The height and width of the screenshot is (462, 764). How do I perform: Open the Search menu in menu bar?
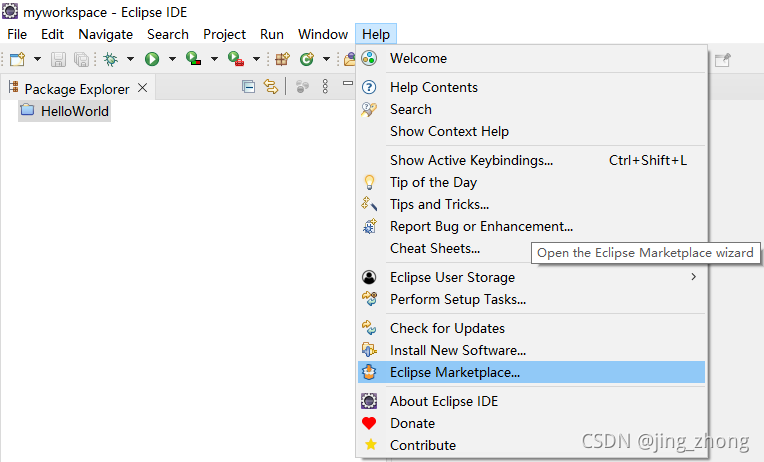(x=168, y=35)
